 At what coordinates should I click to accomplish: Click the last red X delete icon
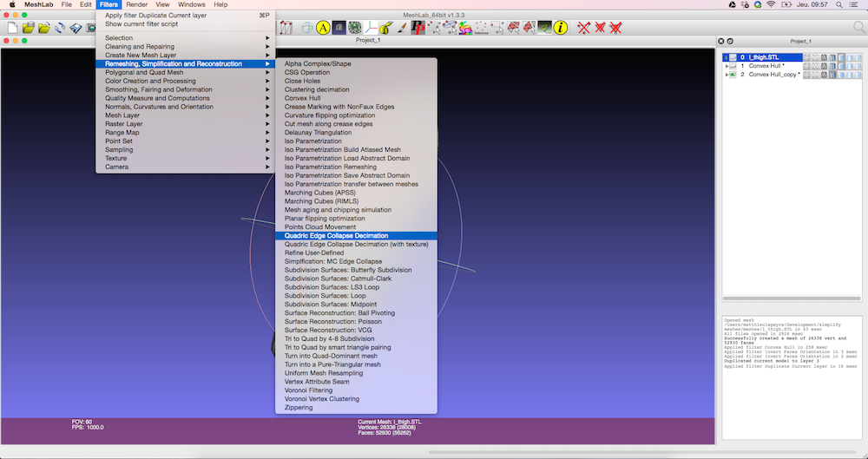pyautogui.click(x=615, y=27)
